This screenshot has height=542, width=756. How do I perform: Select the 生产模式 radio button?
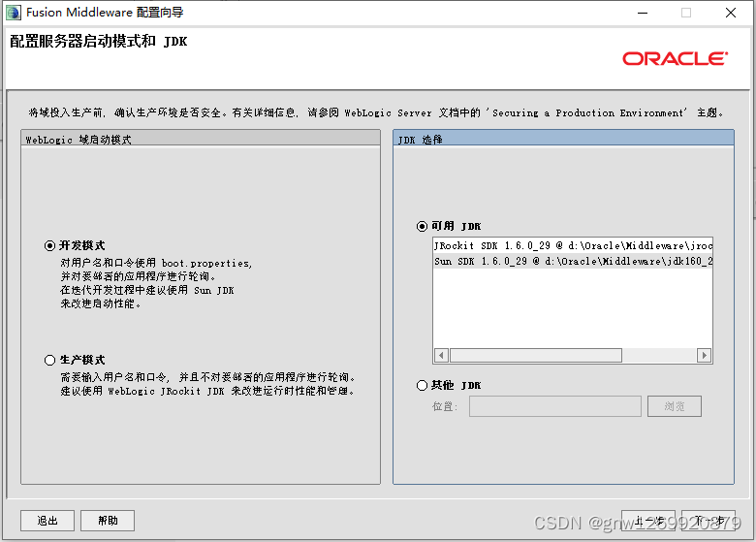(49, 361)
